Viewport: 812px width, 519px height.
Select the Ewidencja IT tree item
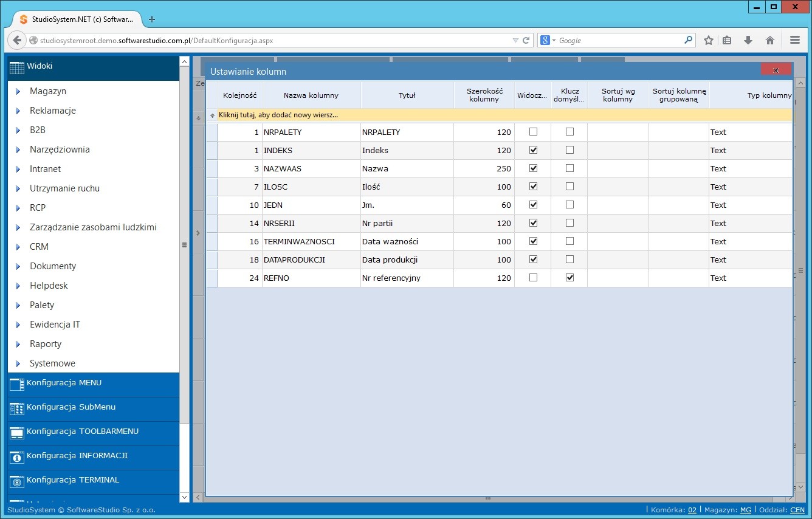click(55, 325)
